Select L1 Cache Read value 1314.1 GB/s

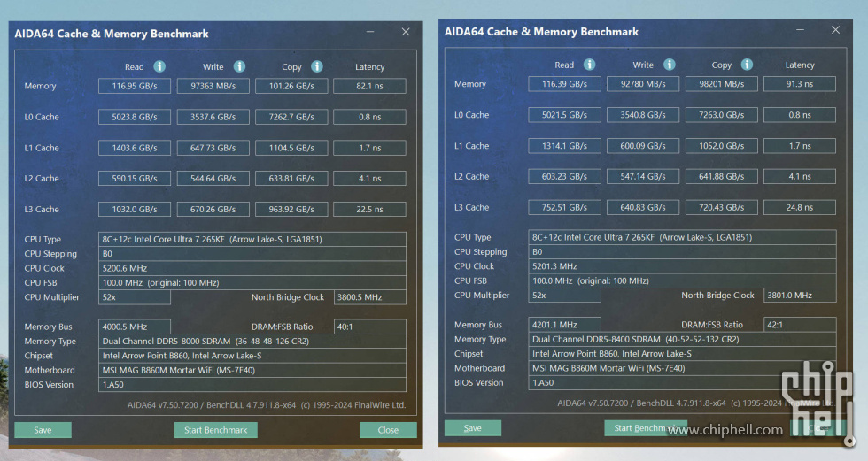[x=565, y=146]
